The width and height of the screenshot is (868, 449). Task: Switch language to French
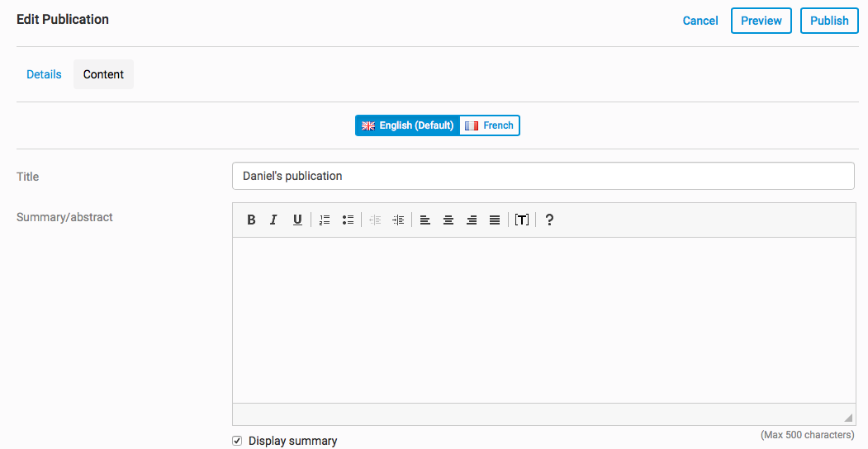coord(490,125)
